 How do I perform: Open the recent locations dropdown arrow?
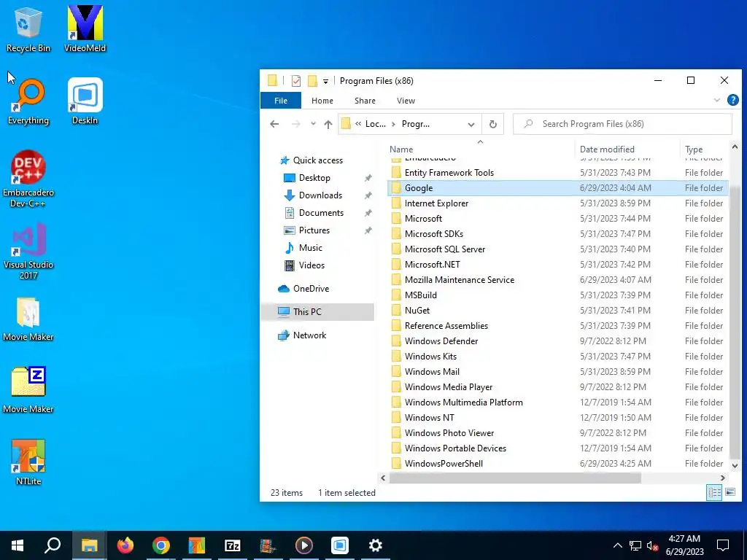[x=313, y=124]
